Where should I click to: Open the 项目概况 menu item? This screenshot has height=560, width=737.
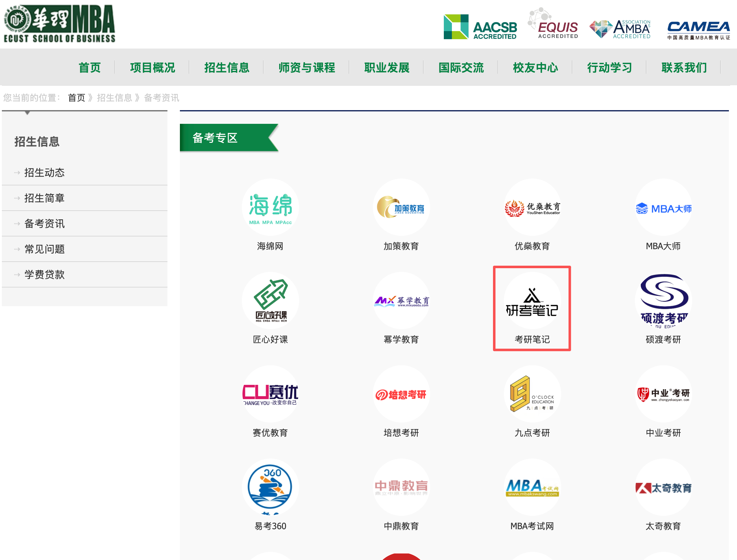tap(153, 68)
